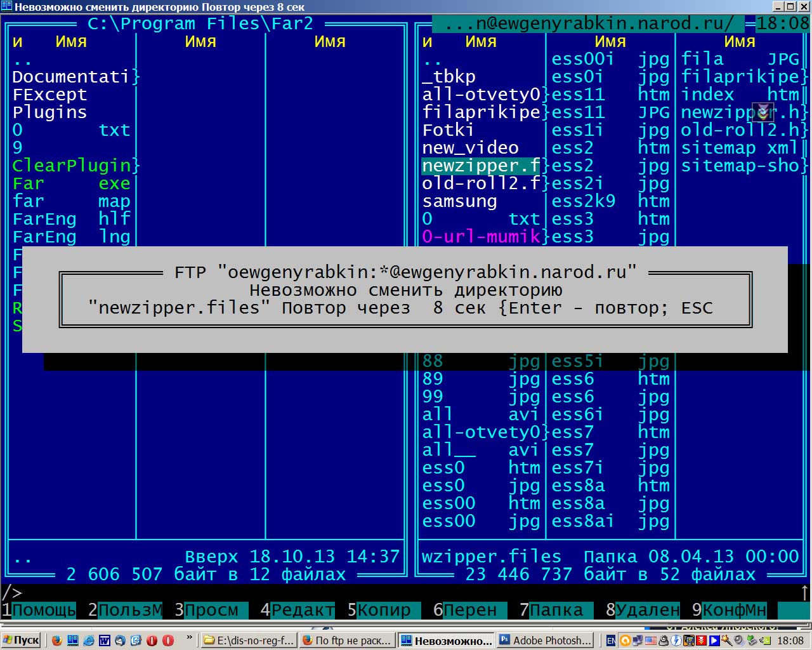The width and height of the screenshot is (812, 650).
Task: Expand hidden Quick Launch icons chevron
Action: [x=189, y=638]
